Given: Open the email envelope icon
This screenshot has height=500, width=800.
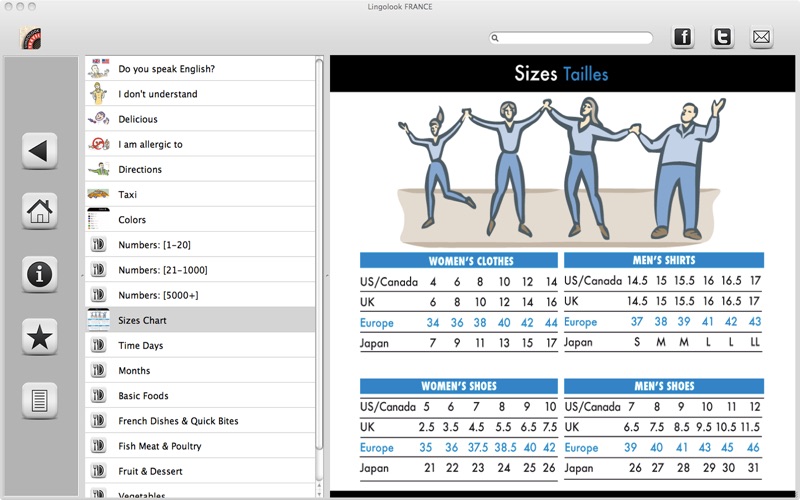Looking at the screenshot, I should (761, 37).
